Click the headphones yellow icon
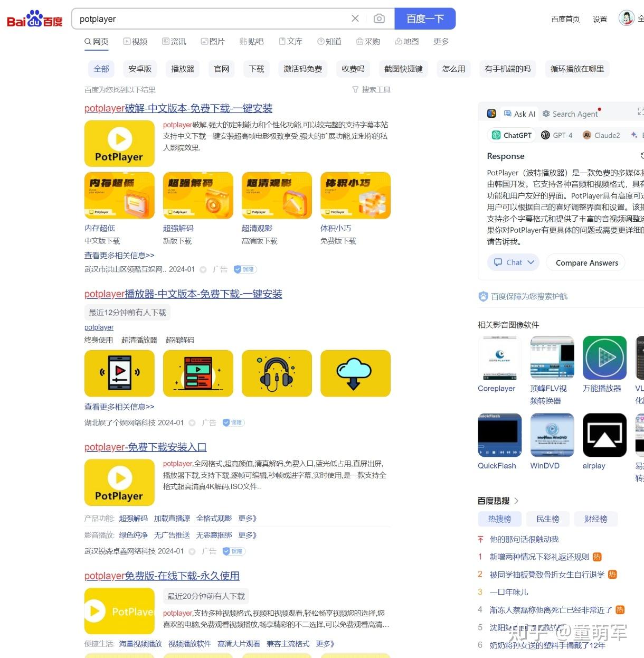Image resolution: width=644 pixels, height=658 pixels. pyautogui.click(x=277, y=373)
